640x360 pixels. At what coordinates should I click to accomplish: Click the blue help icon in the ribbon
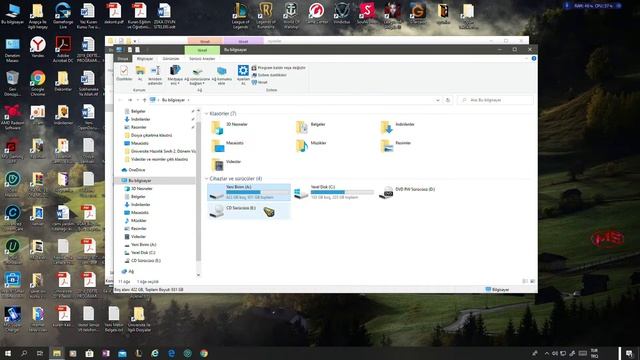click(x=533, y=58)
